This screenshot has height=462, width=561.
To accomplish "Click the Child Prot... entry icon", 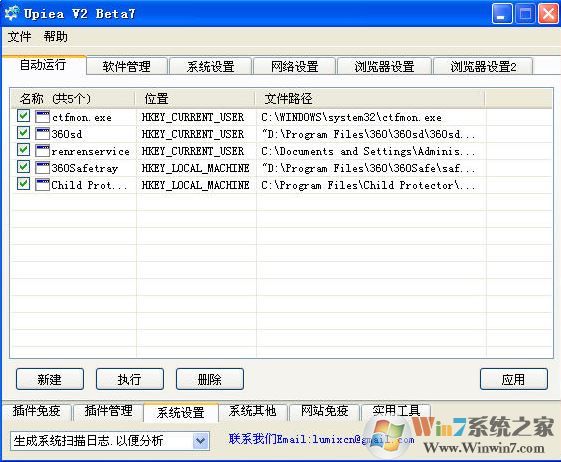I will pos(42,185).
